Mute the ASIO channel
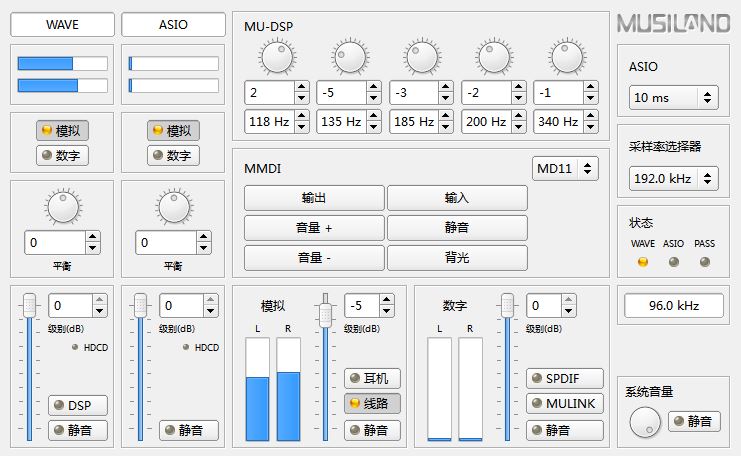Image resolution: width=741 pixels, height=456 pixels. click(x=189, y=430)
